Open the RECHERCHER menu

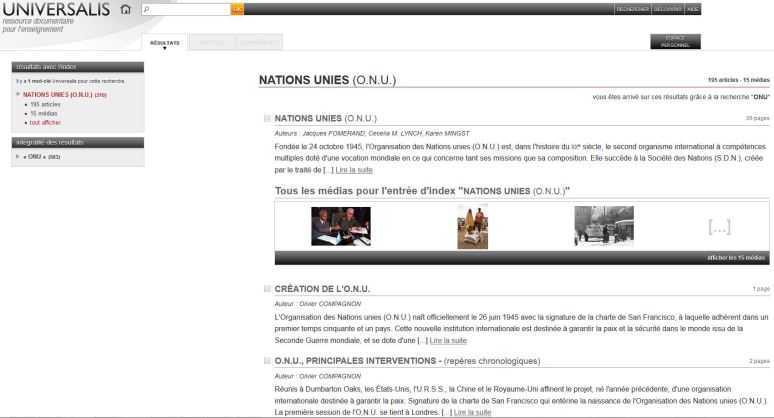632,9
